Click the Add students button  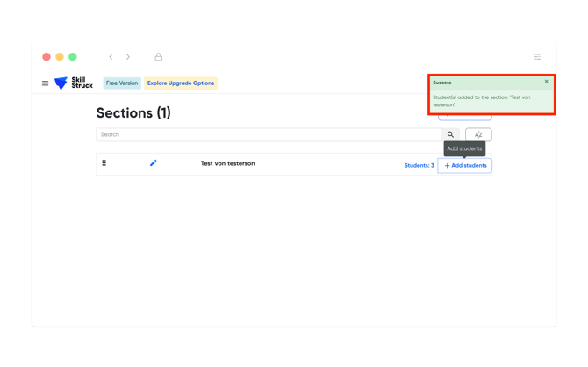click(x=465, y=166)
